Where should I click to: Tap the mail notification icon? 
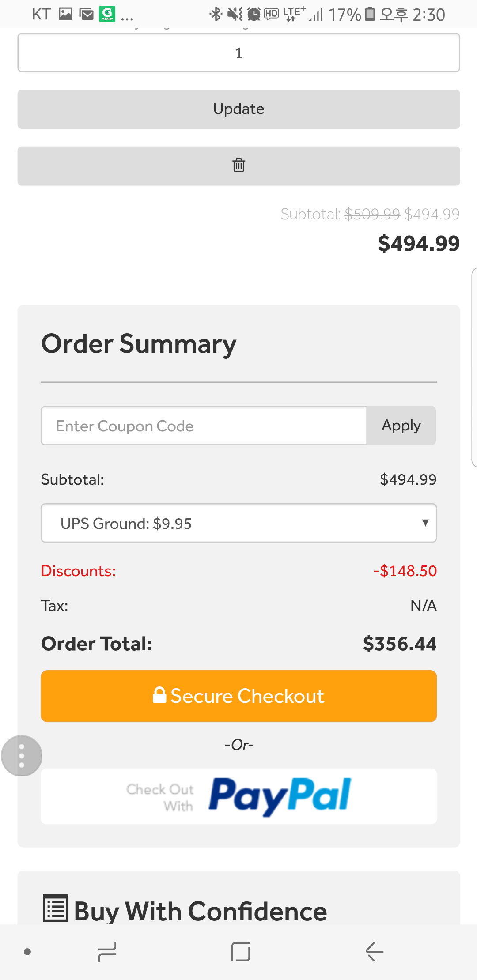(x=87, y=15)
